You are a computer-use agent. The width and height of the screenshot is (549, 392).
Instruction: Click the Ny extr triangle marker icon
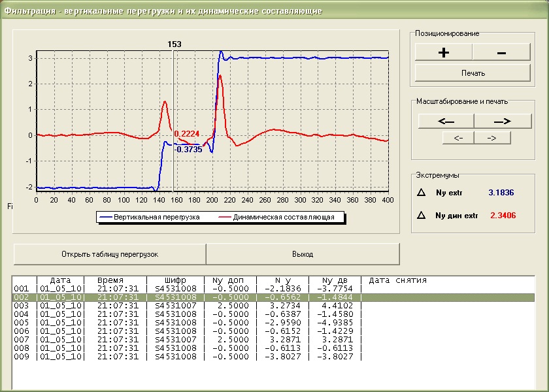coord(421,193)
